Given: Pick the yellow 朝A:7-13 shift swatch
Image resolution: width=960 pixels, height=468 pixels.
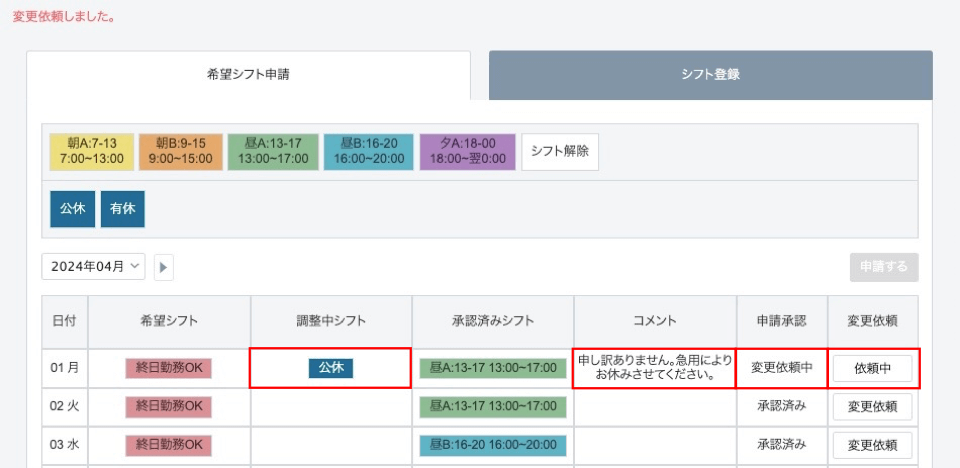Looking at the screenshot, I should [x=92, y=151].
